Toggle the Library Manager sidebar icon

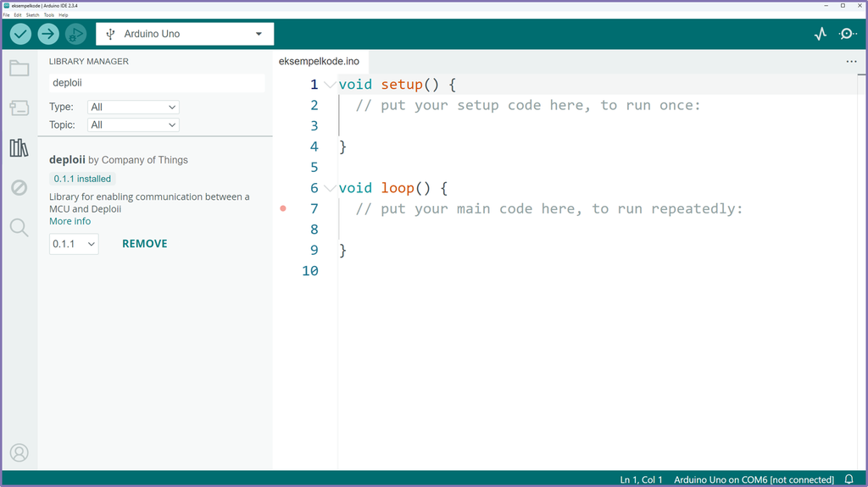(x=19, y=147)
